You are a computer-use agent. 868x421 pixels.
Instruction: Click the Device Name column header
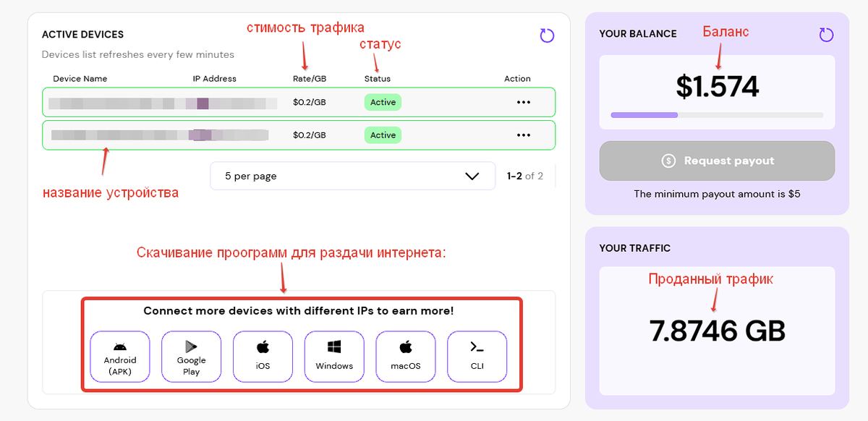pos(80,79)
